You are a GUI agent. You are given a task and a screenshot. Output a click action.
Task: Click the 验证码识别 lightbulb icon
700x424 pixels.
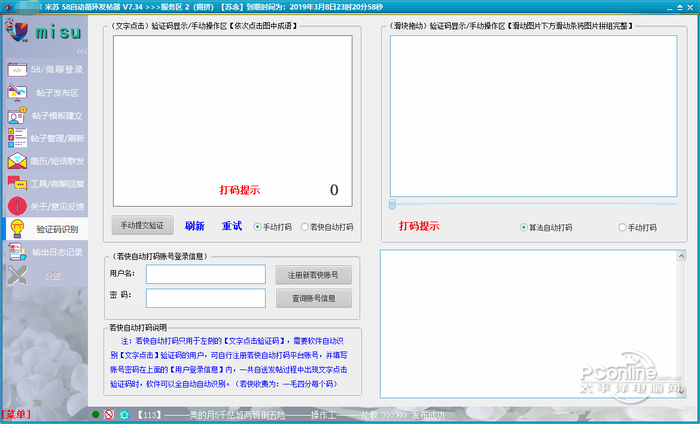(x=17, y=229)
